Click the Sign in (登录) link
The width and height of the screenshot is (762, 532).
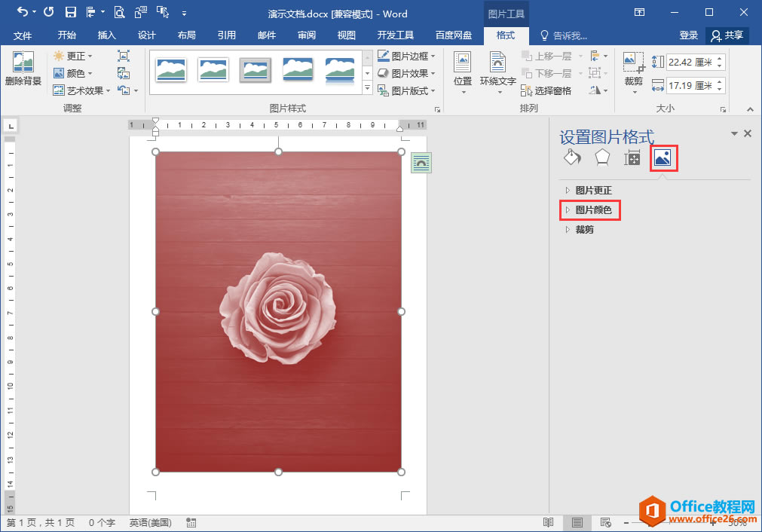tap(688, 35)
